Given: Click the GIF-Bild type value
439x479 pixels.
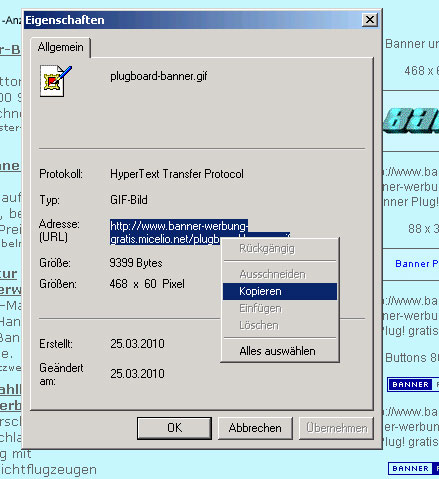Looking at the screenshot, I should (129, 200).
